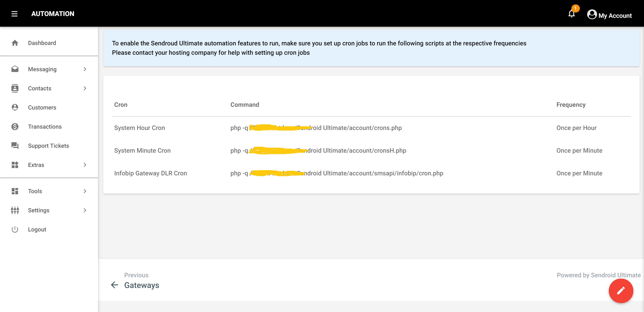The height and width of the screenshot is (312, 644).
Task: Click the Customers person icon
Action: [15, 107]
